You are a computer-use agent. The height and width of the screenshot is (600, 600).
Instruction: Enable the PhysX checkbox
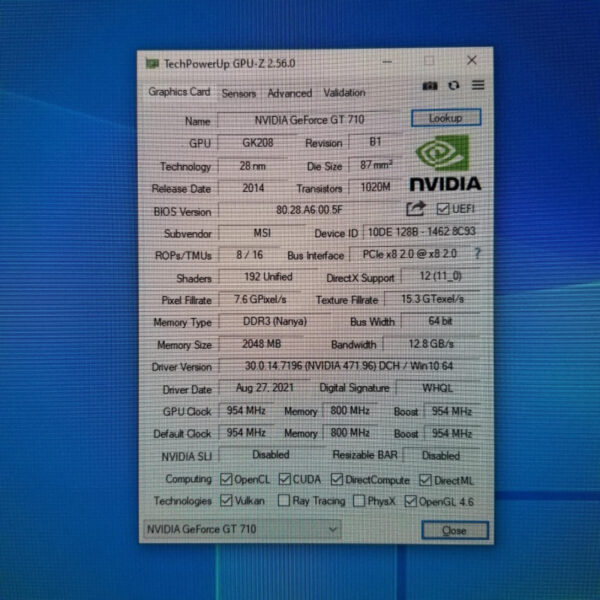pos(359,501)
